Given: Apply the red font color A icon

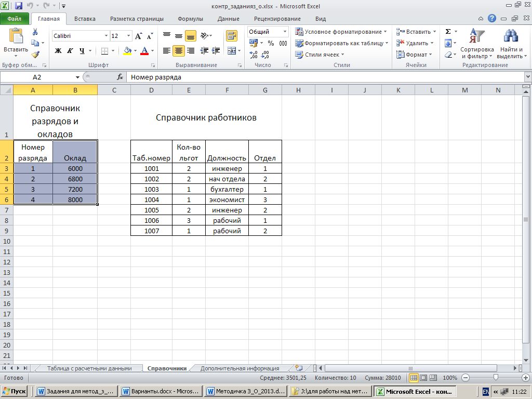Looking at the screenshot, I should [144, 51].
